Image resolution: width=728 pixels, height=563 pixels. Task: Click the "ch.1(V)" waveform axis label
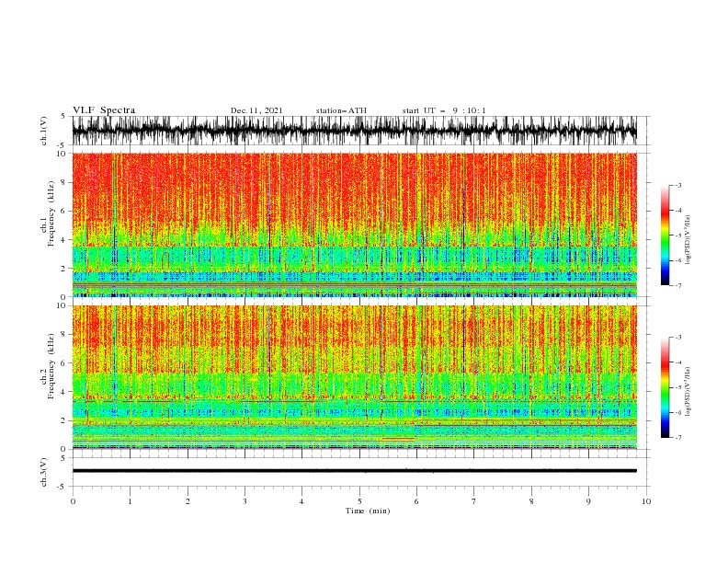(44, 131)
